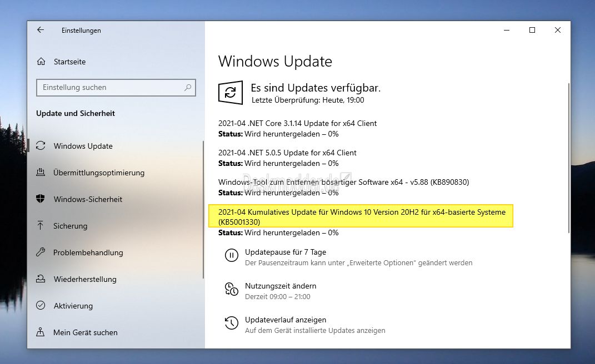Click the status line under KB5001330 update
The height and width of the screenshot is (364, 595).
pyautogui.click(x=278, y=233)
